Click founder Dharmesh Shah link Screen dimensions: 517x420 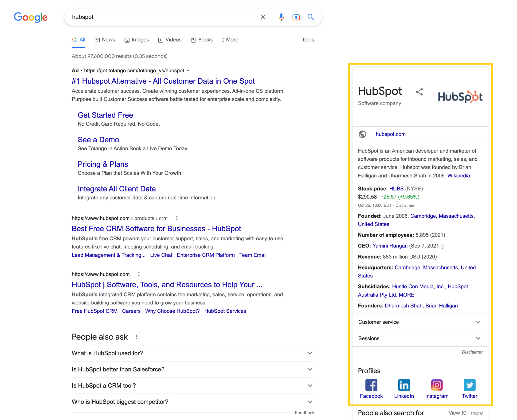pos(403,306)
